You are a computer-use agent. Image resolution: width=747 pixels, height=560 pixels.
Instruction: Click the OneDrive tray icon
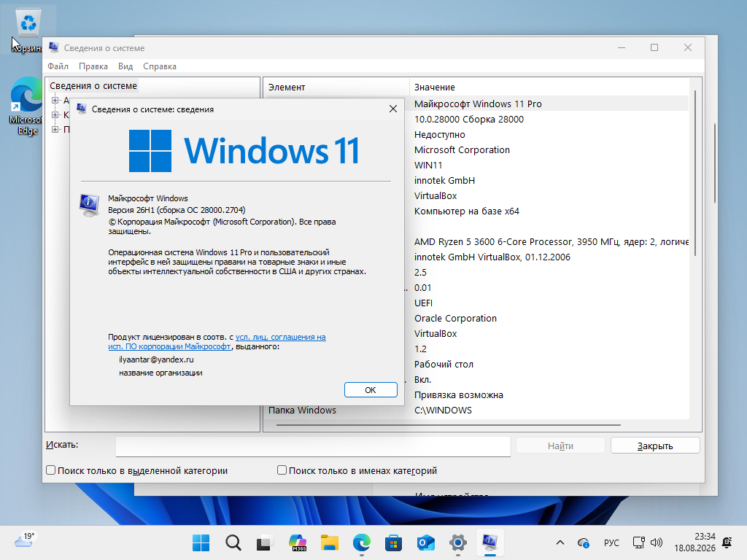point(583,542)
